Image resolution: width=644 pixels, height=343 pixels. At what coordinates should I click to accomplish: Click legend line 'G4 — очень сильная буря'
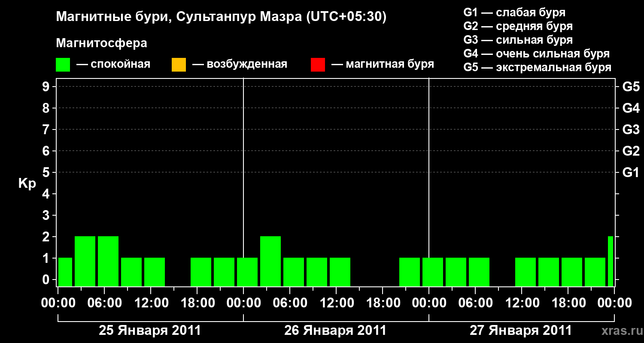click(536, 54)
